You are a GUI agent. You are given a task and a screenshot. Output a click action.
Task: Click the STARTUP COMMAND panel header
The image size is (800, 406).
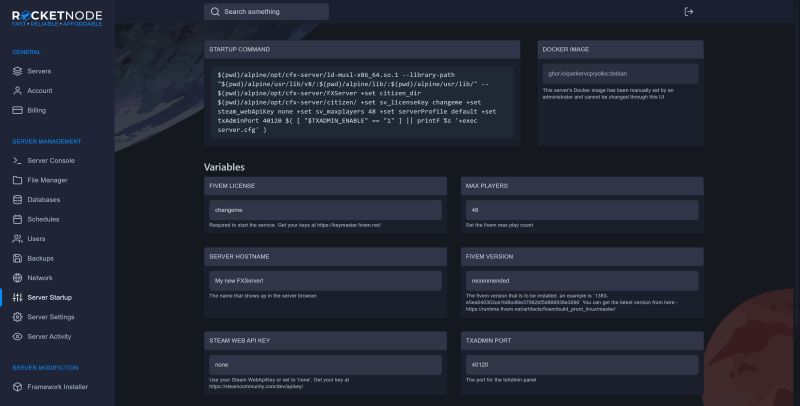(x=362, y=49)
